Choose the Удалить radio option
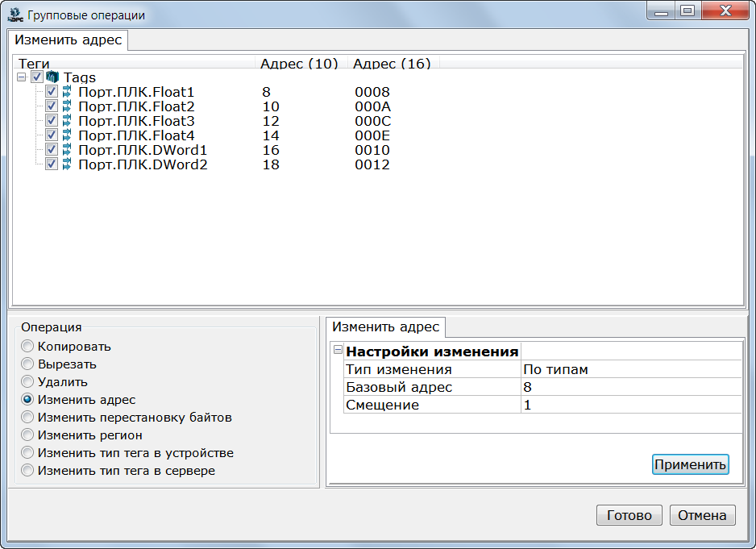This screenshot has width=756, height=549. click(x=28, y=382)
